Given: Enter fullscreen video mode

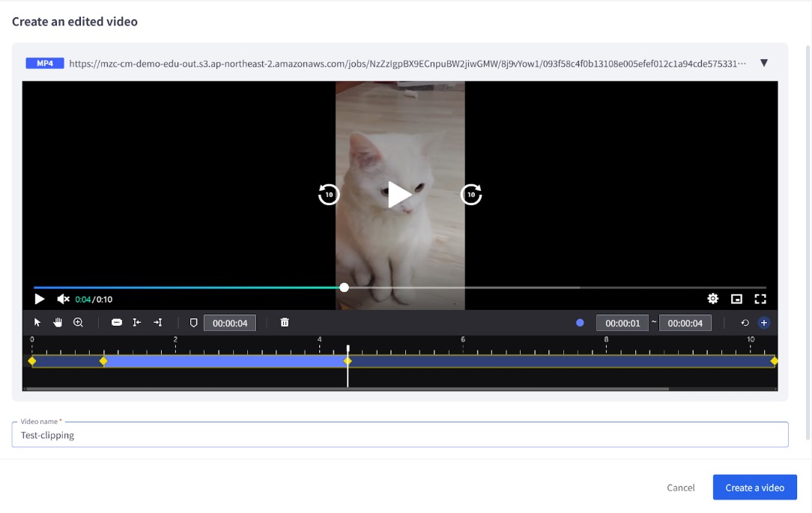Looking at the screenshot, I should tap(760, 299).
